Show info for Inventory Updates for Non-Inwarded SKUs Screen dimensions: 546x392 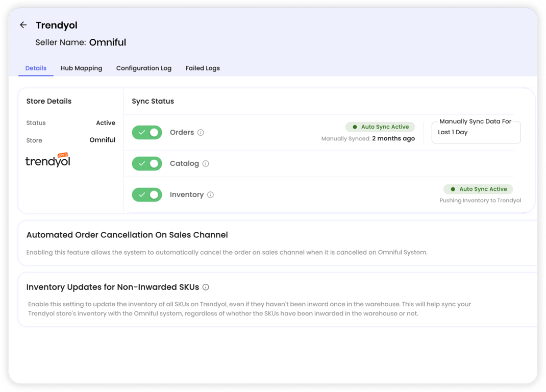[206, 287]
